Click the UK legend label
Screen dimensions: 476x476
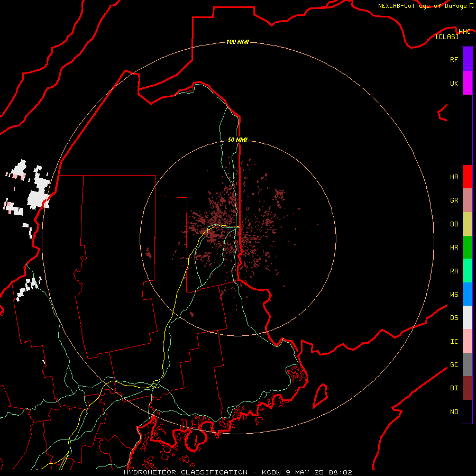(454, 83)
